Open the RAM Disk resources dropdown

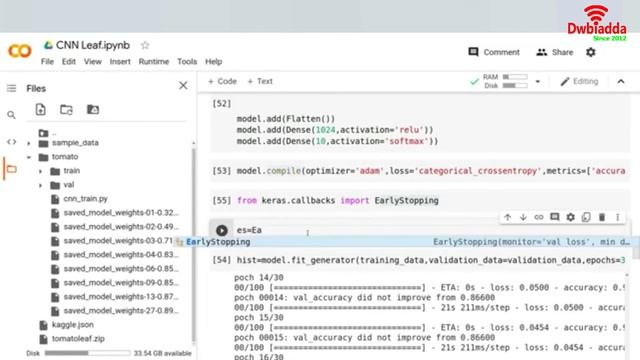[538, 82]
